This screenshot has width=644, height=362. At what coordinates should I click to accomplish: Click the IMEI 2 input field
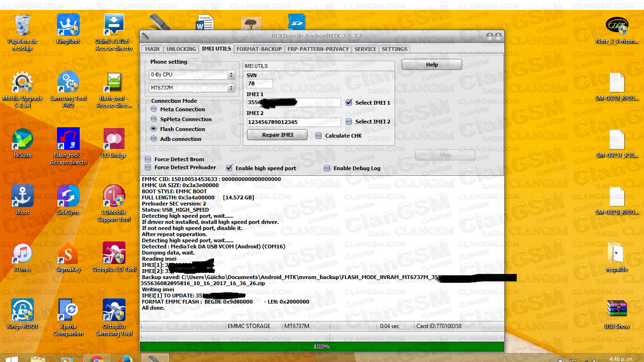[x=294, y=122]
